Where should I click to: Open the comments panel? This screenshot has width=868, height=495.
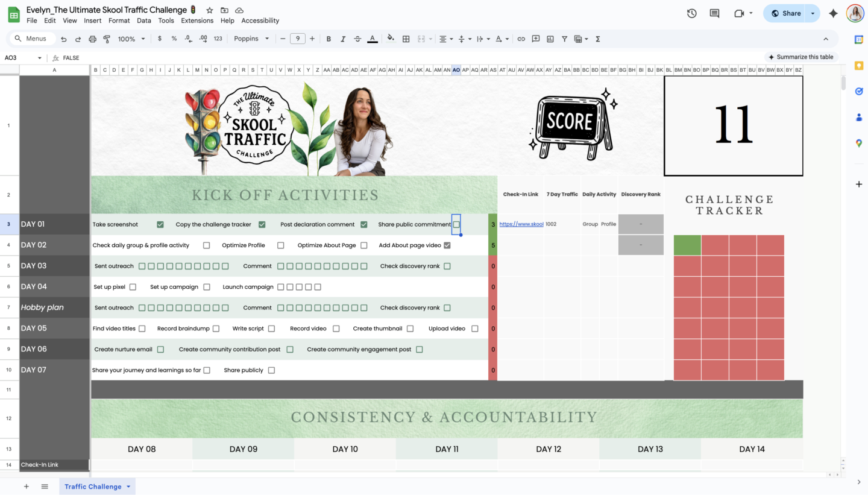715,13
